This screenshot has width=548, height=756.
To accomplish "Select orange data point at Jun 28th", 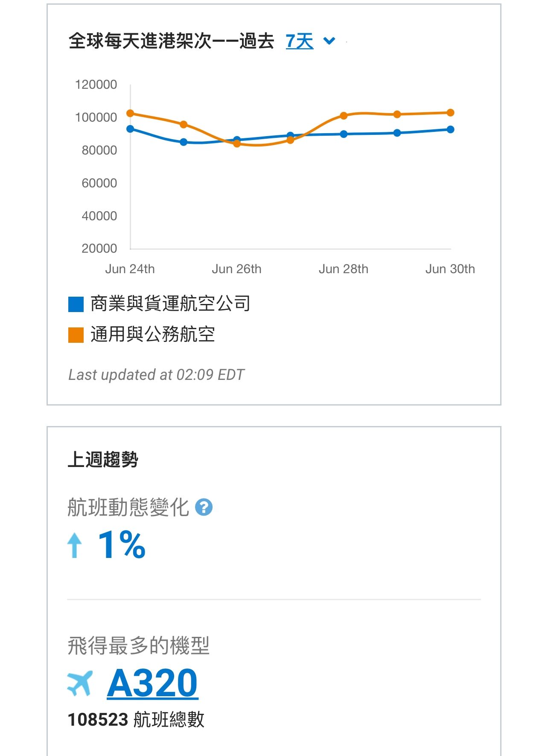I will coord(344,116).
